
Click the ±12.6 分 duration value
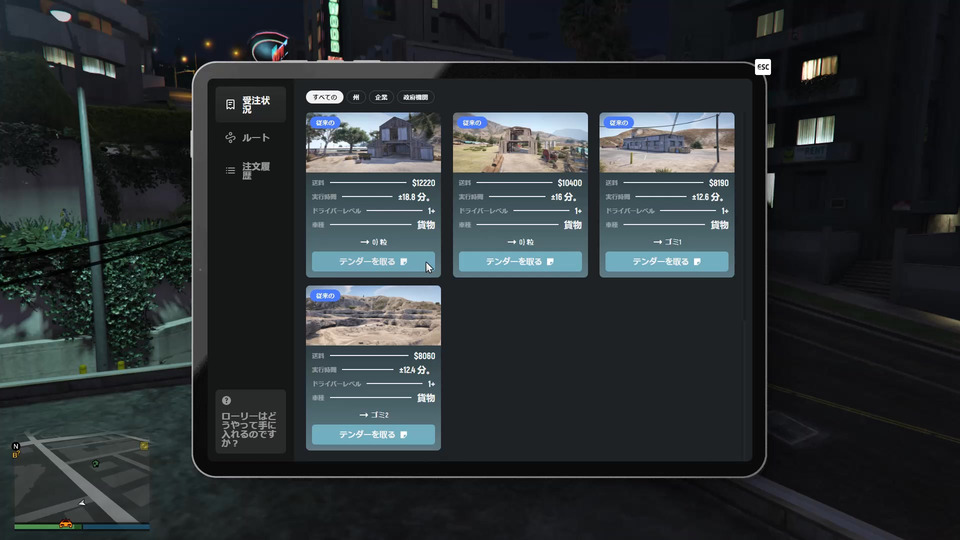point(708,197)
